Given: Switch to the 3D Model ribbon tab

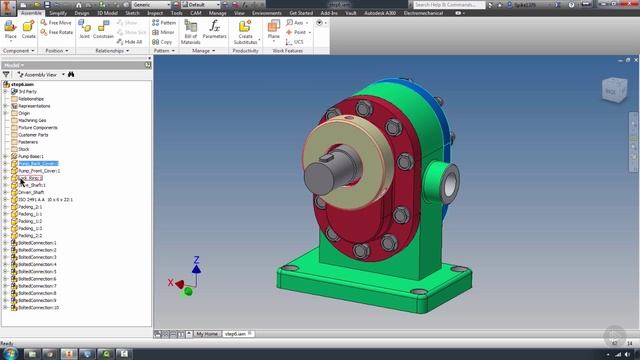Looking at the screenshot, I should (x=107, y=13).
